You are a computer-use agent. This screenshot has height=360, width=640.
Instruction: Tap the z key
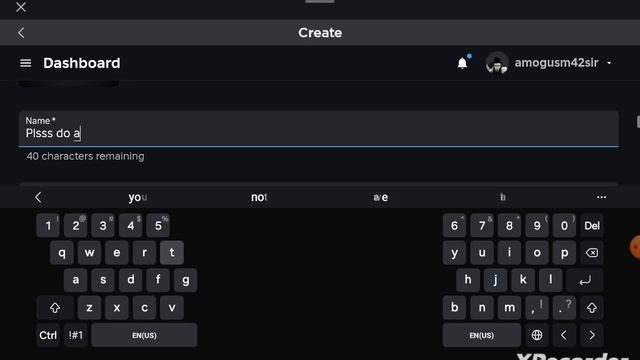(89, 307)
